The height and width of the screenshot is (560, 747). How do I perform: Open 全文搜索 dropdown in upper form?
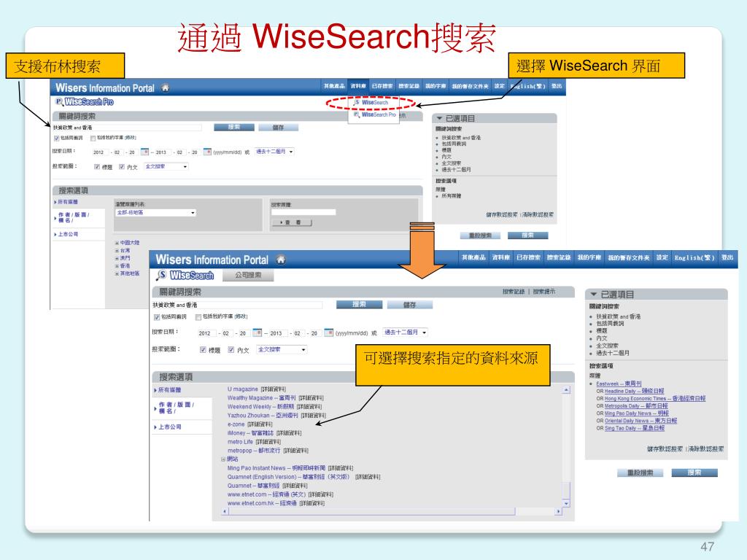click(166, 166)
